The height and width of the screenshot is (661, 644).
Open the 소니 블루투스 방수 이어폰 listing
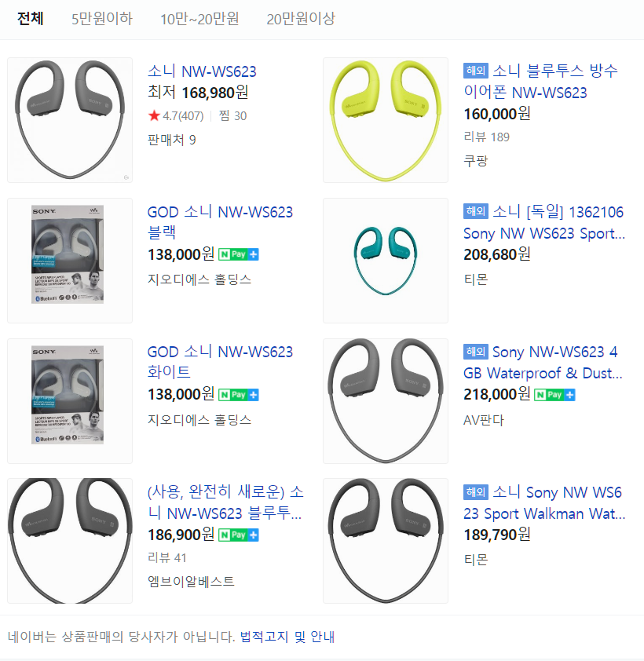pyautogui.click(x=540, y=82)
